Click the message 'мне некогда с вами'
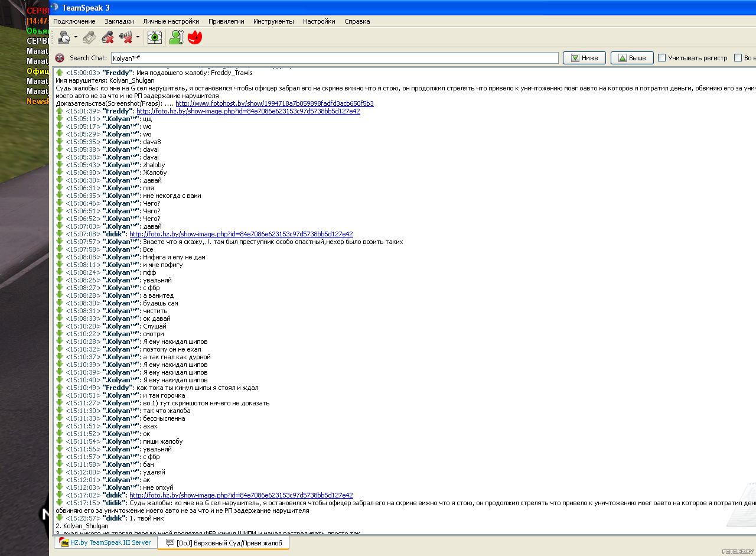The width and height of the screenshot is (756, 556). (x=172, y=196)
